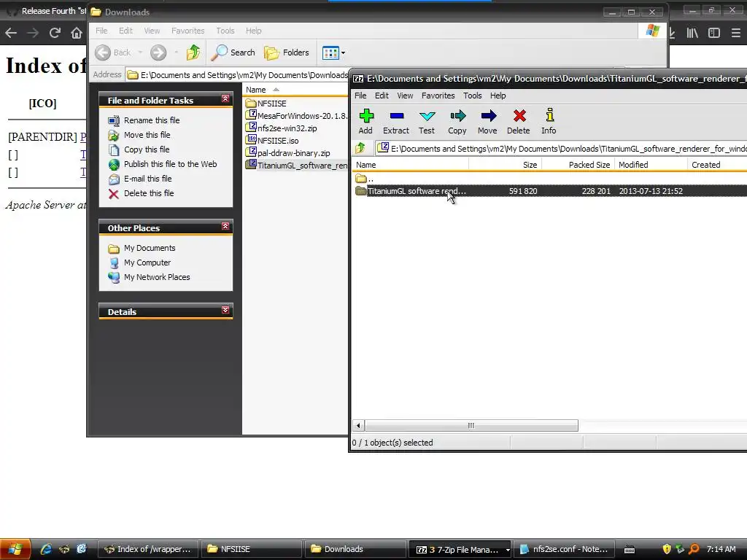Switch to NFSIISE taskbar window
This screenshot has width=747, height=560.
point(251,549)
